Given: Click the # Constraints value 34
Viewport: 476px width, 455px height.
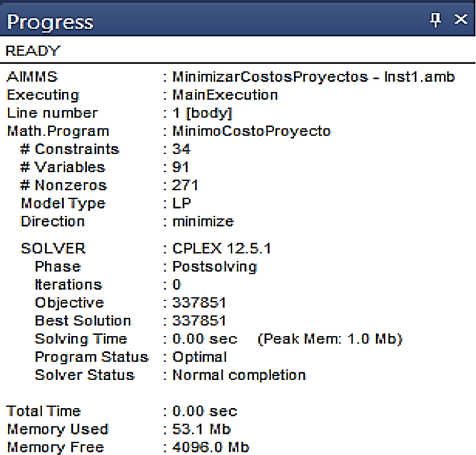Looking at the screenshot, I should (181, 150).
